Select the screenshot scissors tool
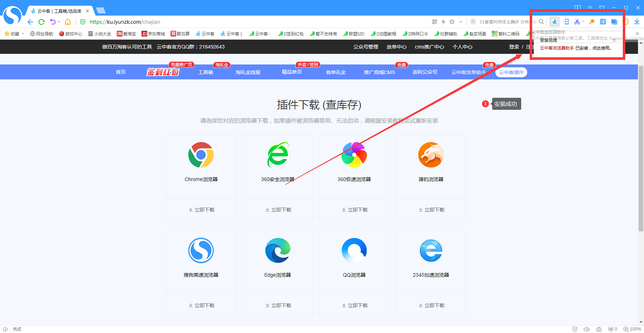The image size is (644, 333). coord(577,22)
